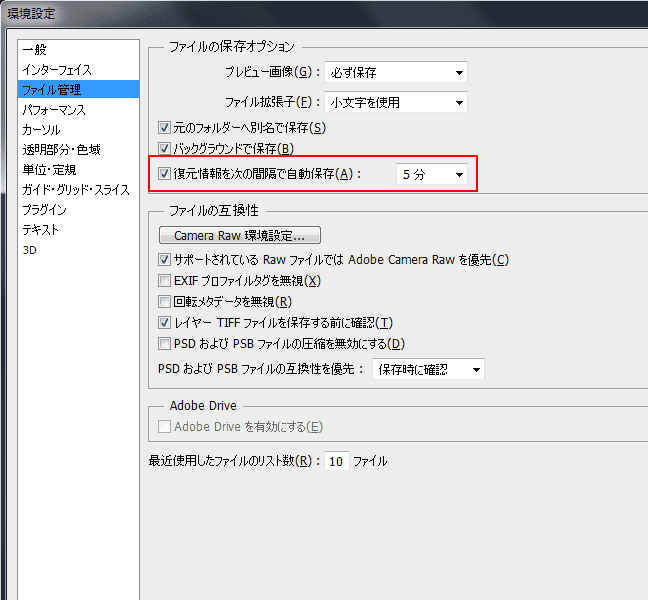This screenshot has height=600, width=648.
Task: Expand PSD/PSB 互換性 保存時に確認 dropdown
Action: coord(427,369)
